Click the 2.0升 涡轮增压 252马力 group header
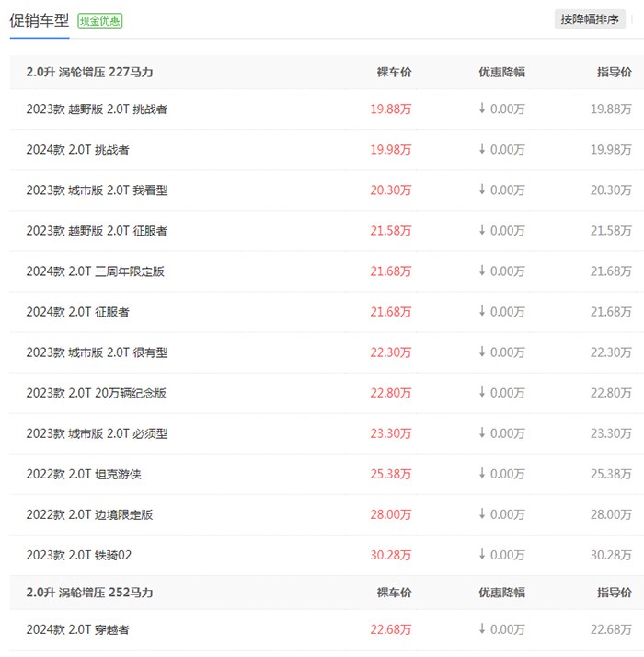The image size is (644, 657). 89,593
